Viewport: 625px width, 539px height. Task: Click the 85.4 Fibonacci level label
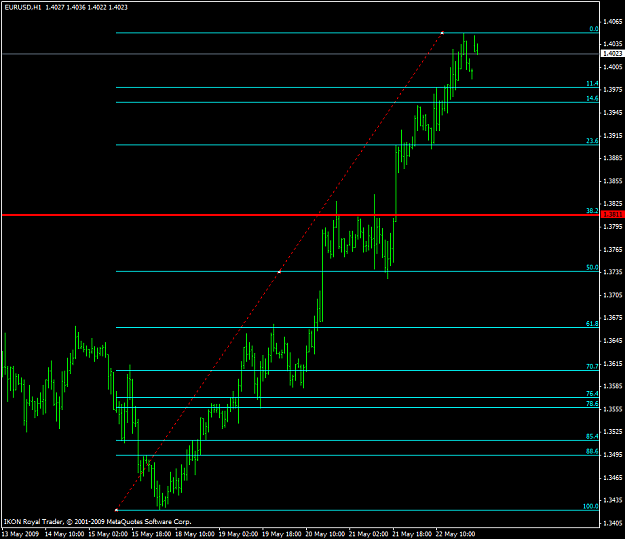click(592, 437)
